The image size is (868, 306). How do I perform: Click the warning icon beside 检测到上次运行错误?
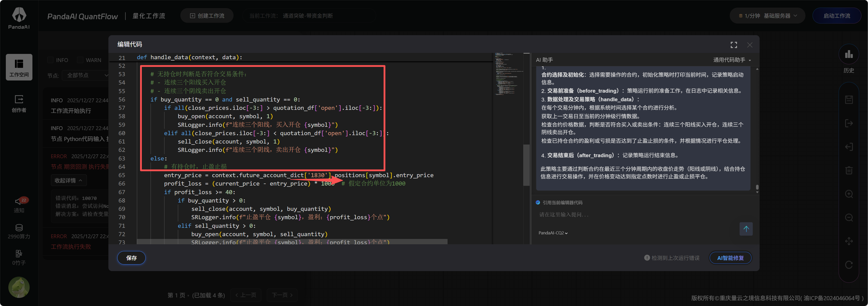(x=647, y=258)
